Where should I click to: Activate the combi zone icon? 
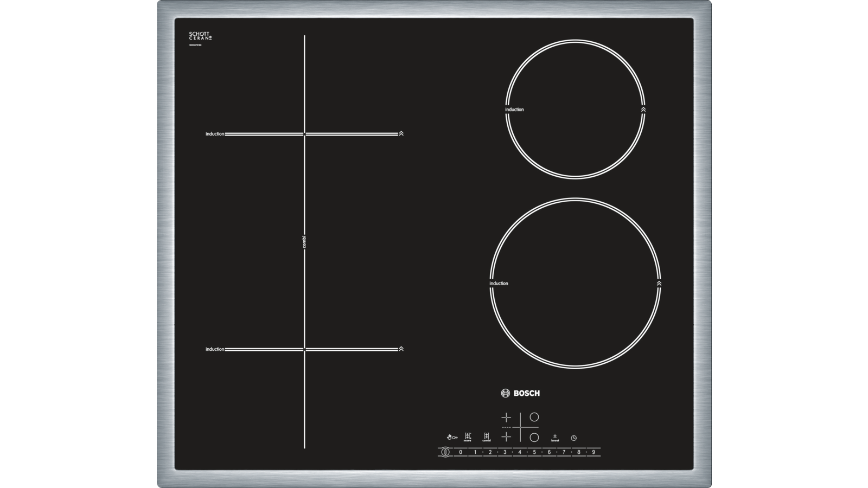coord(487,437)
